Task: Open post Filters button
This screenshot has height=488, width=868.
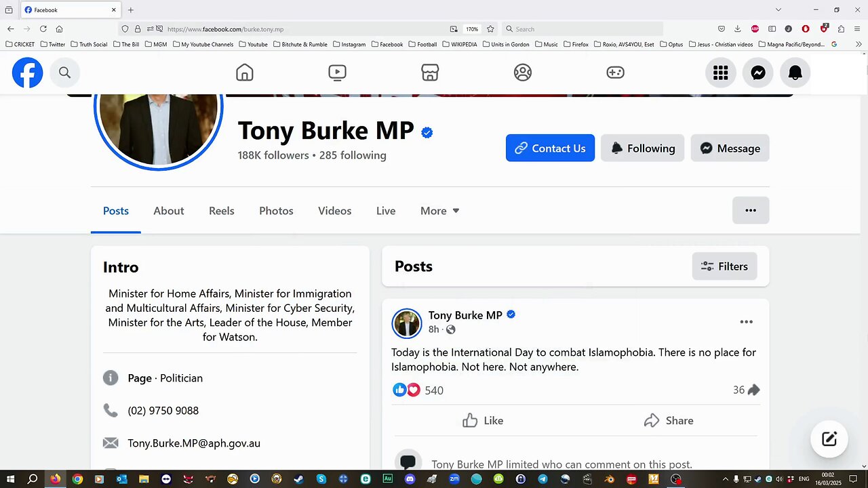Action: pyautogui.click(x=724, y=266)
